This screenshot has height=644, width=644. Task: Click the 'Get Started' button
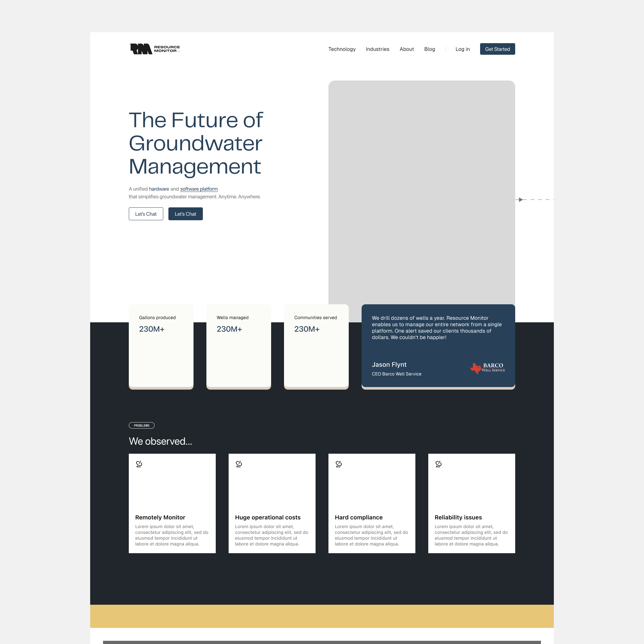tap(498, 49)
